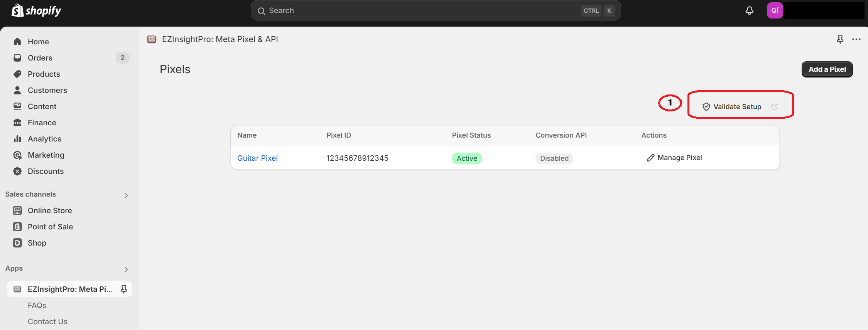868x330 pixels.
Task: Click the Add a Pixel button
Action: 827,69
